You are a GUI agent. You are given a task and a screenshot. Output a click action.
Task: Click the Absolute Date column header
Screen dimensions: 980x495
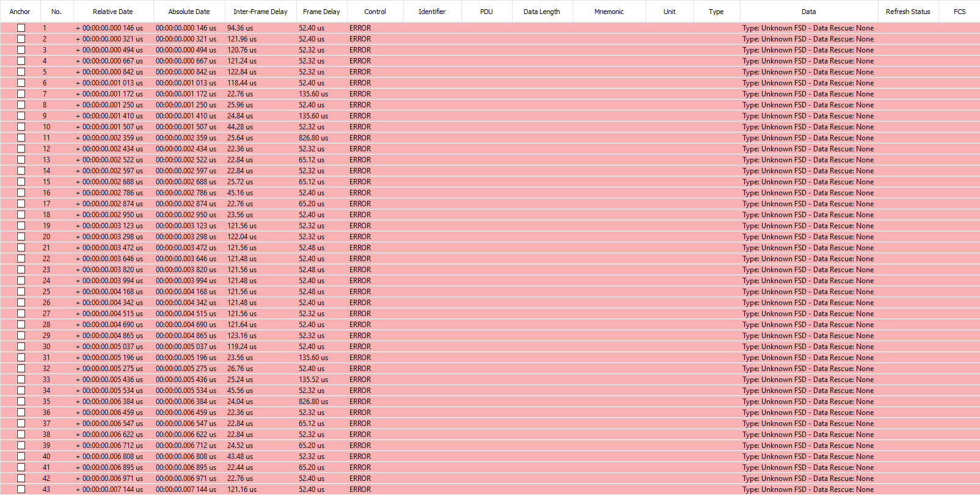click(189, 12)
